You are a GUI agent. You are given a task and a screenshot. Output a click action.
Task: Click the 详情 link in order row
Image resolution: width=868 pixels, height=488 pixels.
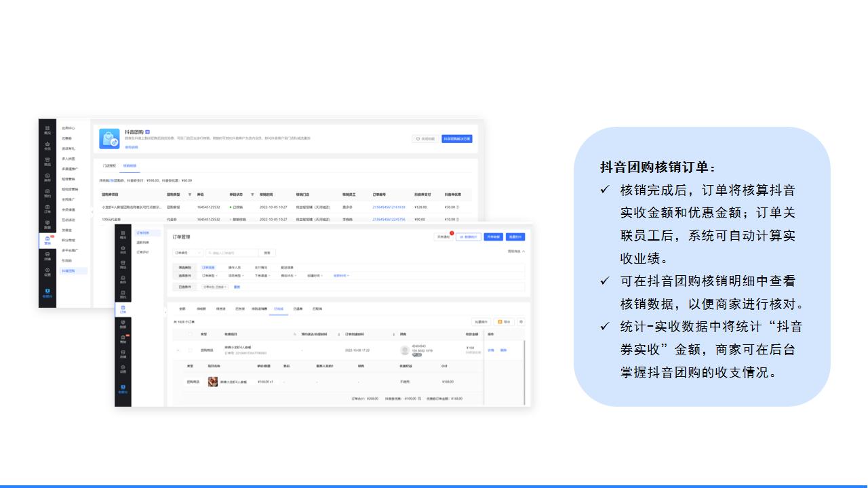pos(491,350)
